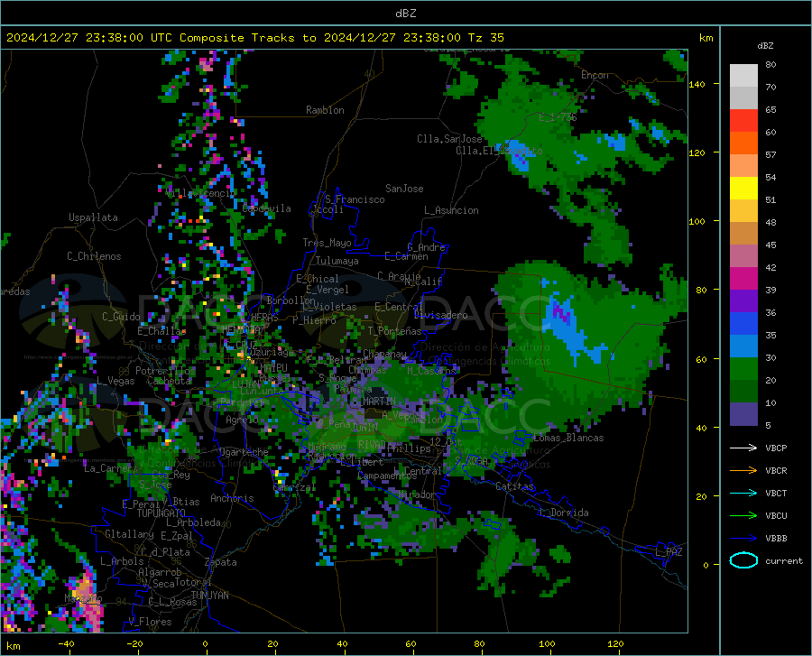
Task: Click the 'km' unit label above the legend
Action: click(x=706, y=38)
